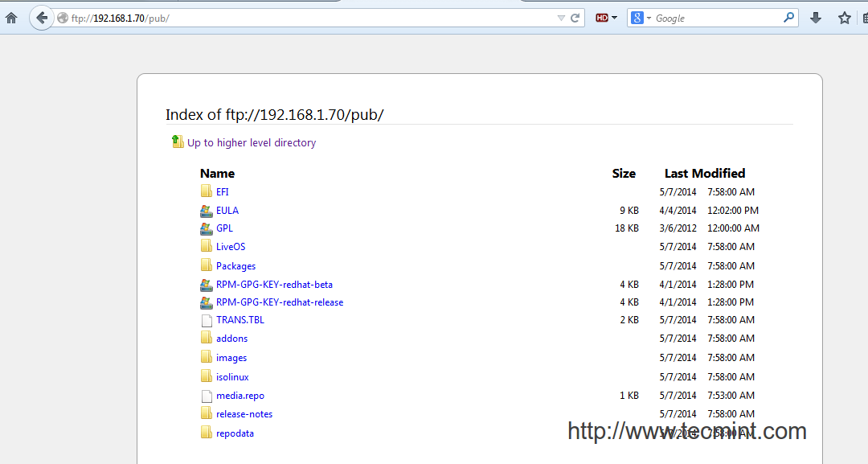
Task: Click the EFI folder icon
Action: click(x=207, y=191)
